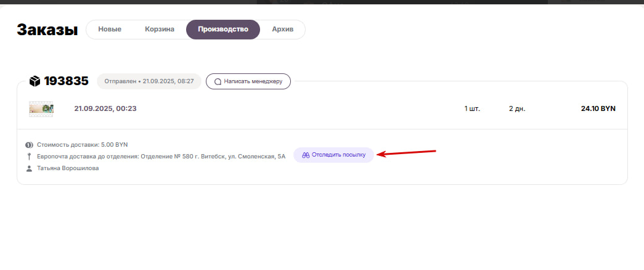The width and height of the screenshot is (644, 270).
Task: Open the order product thumbnail image
Action: pyautogui.click(x=41, y=109)
